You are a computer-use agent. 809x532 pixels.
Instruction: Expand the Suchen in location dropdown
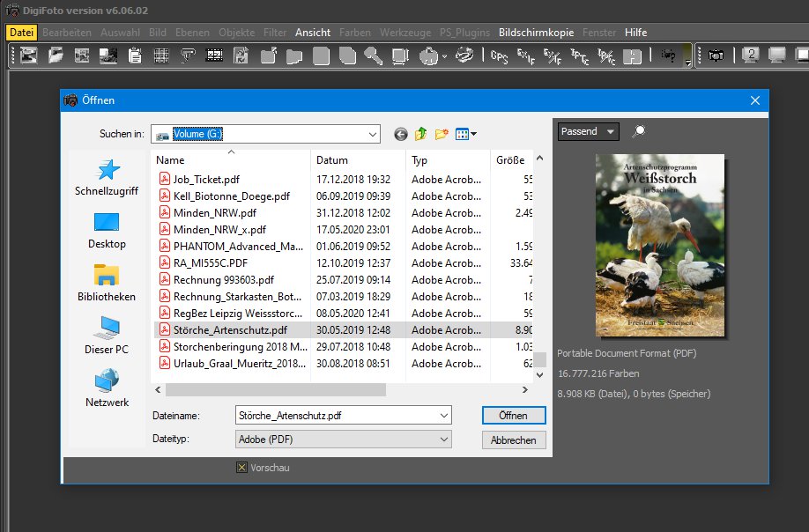371,134
